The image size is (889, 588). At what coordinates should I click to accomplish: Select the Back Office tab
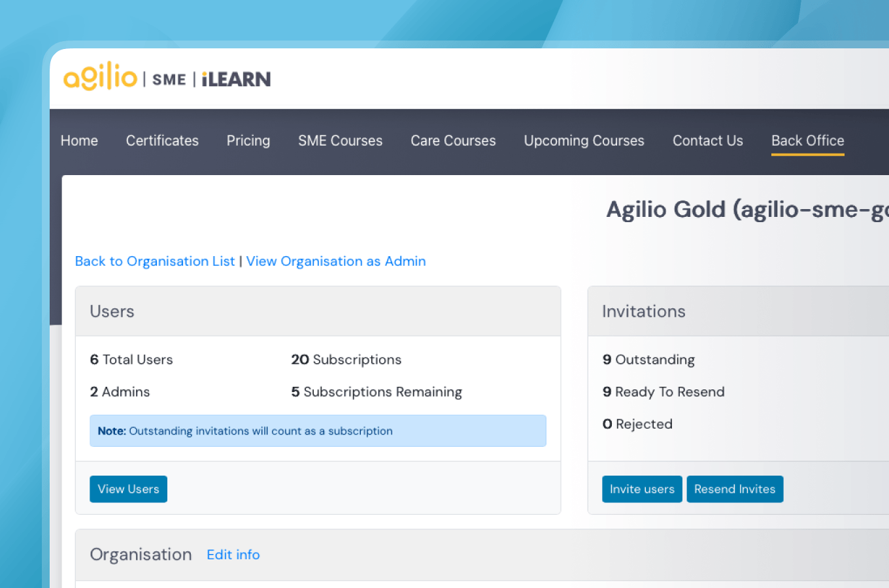pyautogui.click(x=808, y=140)
